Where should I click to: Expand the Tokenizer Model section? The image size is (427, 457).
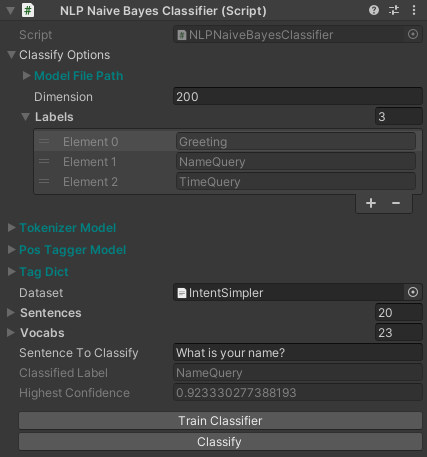(x=12, y=228)
